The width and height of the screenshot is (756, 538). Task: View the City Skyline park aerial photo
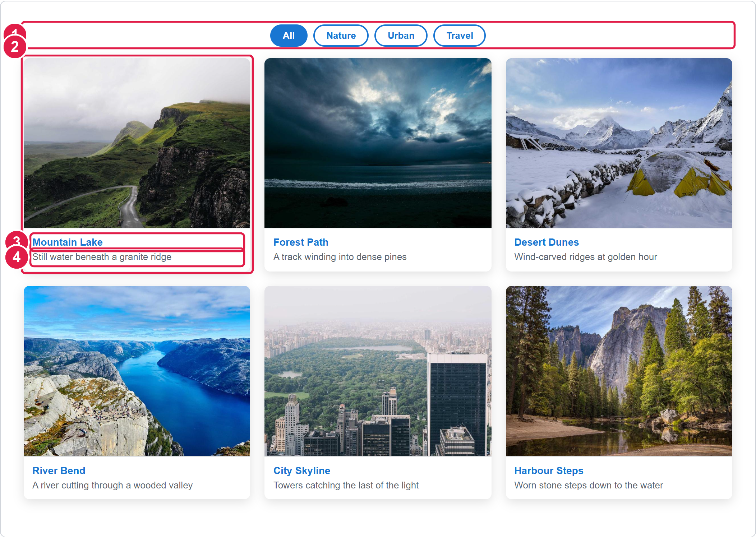coord(378,371)
